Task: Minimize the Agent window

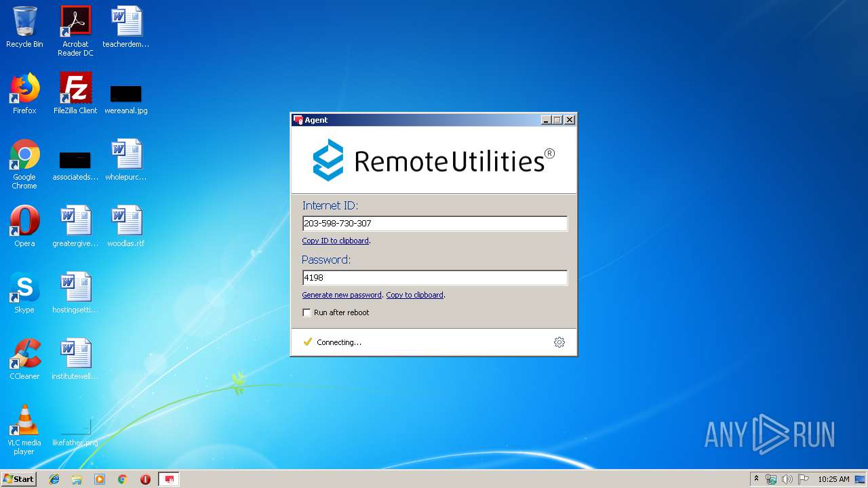Action: click(546, 120)
